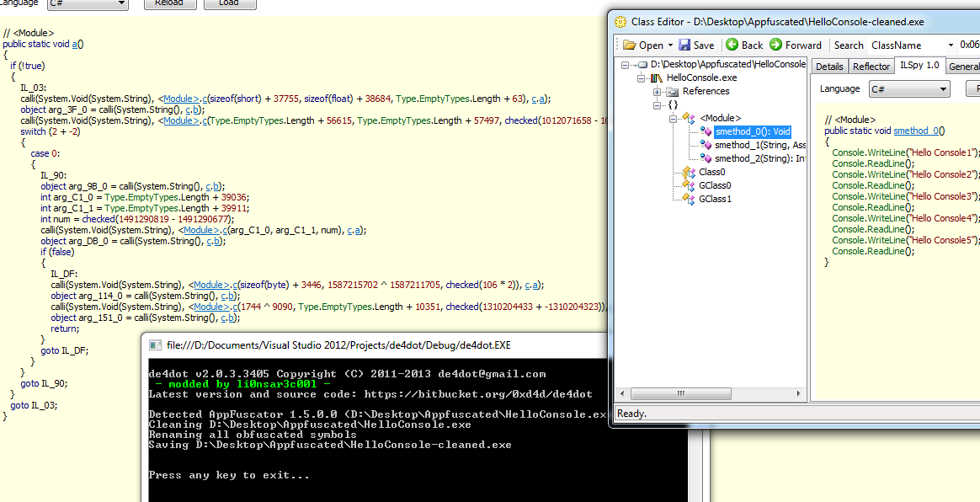The height and width of the screenshot is (502, 980).
Task: Collapse the <Module> tree node
Action: [673, 119]
